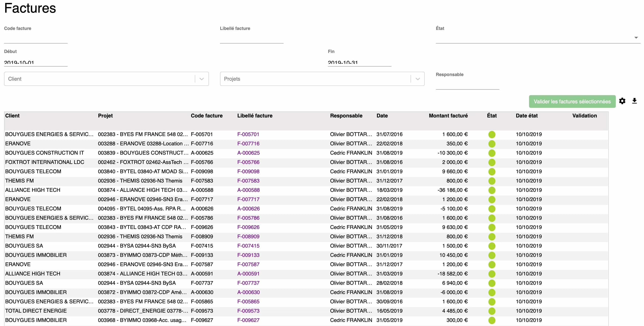Select TOTAL DIRECT ENERGIE client cell
Viewport: 644px width, 326px height.
pos(36,311)
